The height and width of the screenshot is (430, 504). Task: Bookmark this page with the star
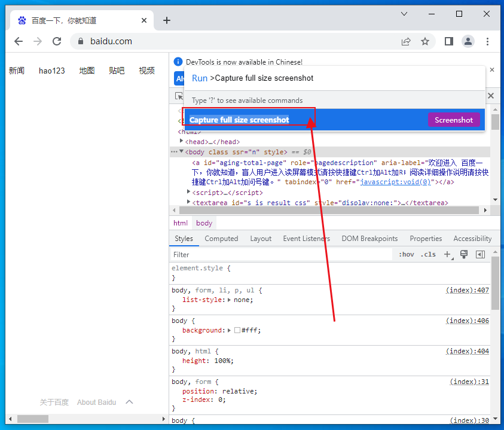(x=425, y=41)
